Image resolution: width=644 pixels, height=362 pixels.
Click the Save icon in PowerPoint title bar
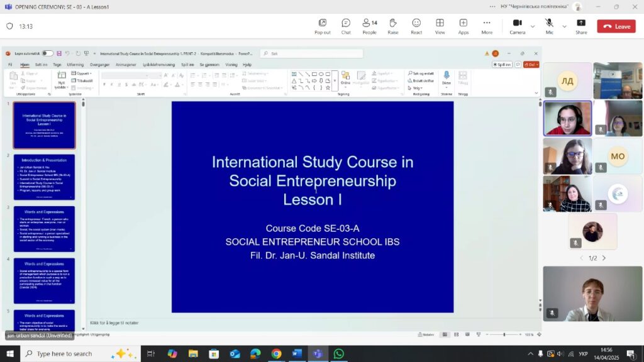point(59,53)
